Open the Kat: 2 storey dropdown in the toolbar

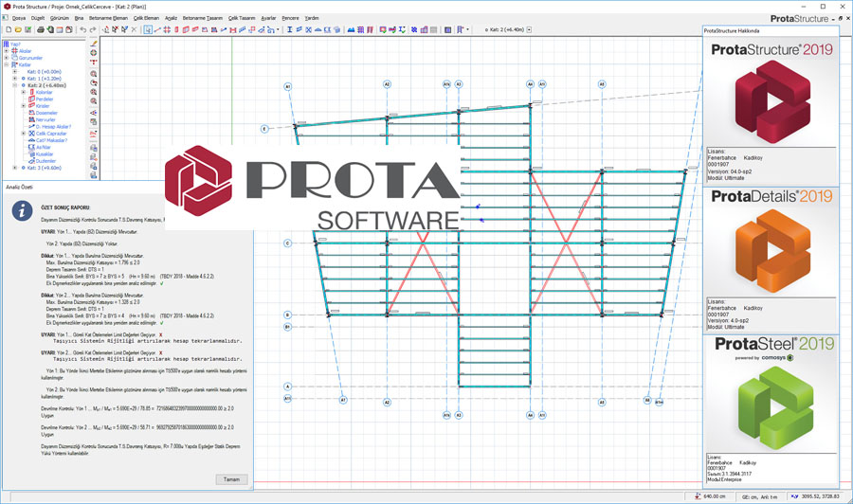pos(529,30)
